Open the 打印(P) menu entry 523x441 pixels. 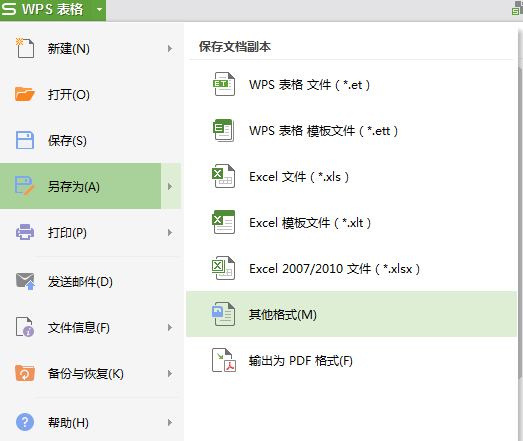(x=91, y=233)
